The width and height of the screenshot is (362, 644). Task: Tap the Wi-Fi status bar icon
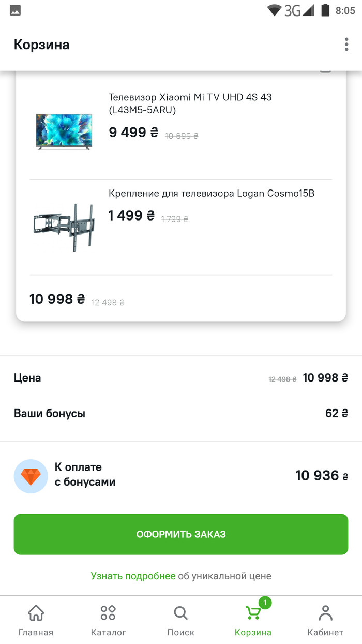(274, 10)
